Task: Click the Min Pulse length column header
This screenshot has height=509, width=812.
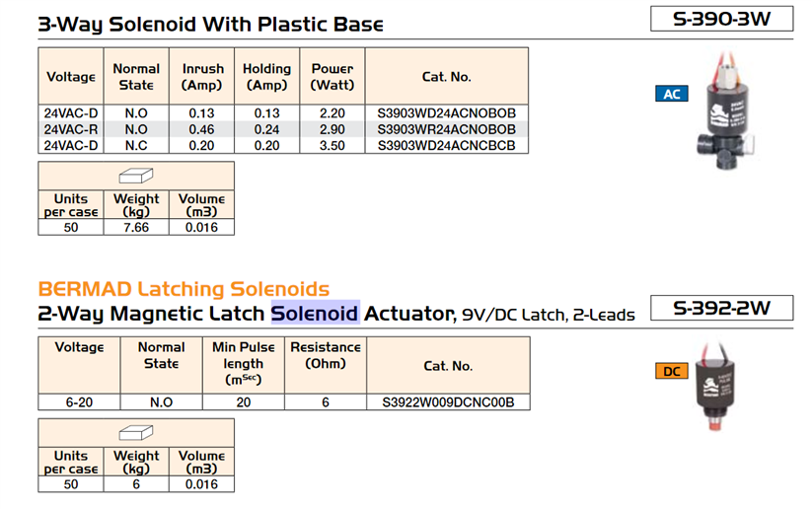Action: tap(244, 363)
